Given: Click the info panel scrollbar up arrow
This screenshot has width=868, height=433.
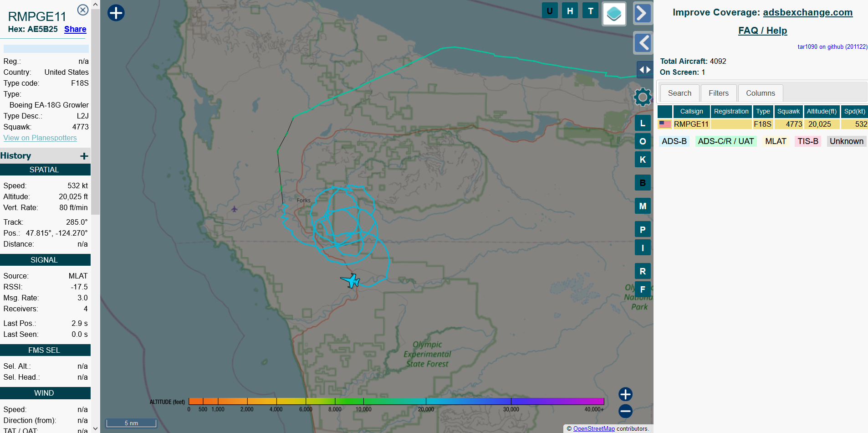Looking at the screenshot, I should pos(95,4).
